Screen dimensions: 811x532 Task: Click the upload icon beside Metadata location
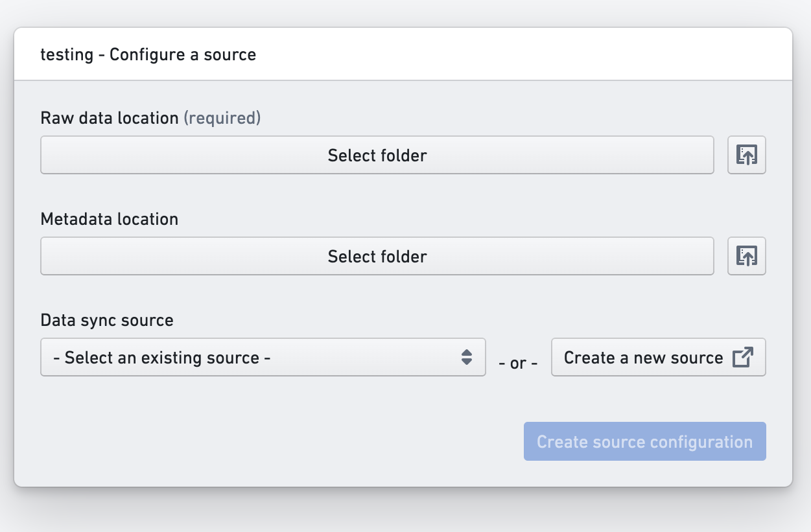pyautogui.click(x=747, y=256)
